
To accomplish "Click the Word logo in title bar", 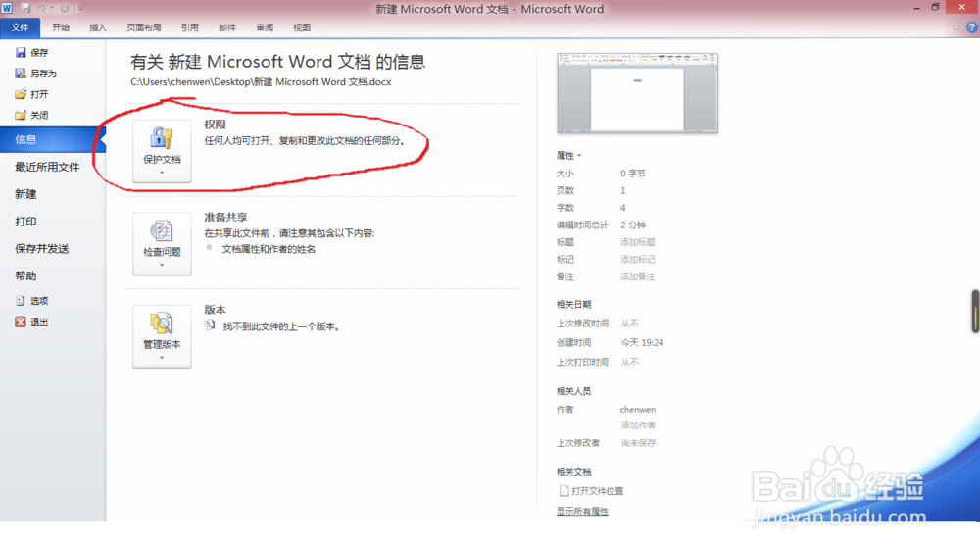I will (x=7, y=8).
